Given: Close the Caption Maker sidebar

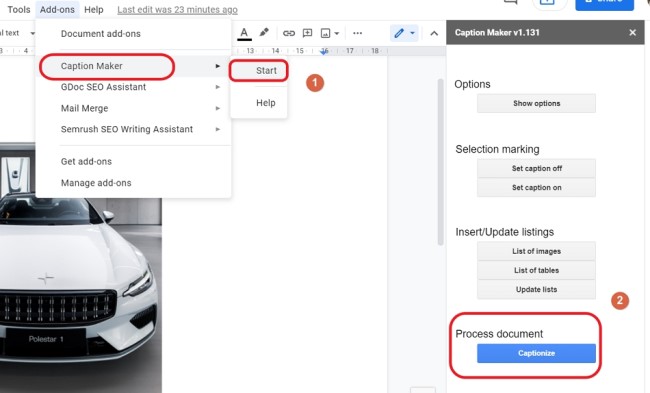Looking at the screenshot, I should click(x=633, y=32).
